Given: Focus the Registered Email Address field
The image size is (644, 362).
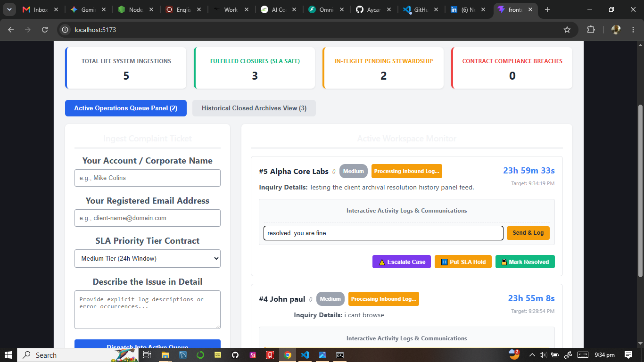Looking at the screenshot, I should [148, 218].
